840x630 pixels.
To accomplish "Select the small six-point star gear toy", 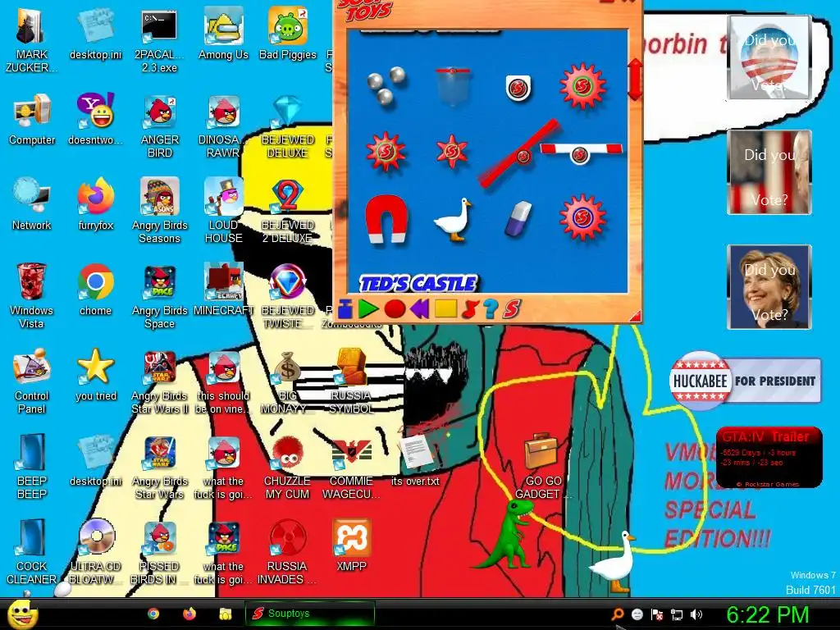I will (x=452, y=152).
